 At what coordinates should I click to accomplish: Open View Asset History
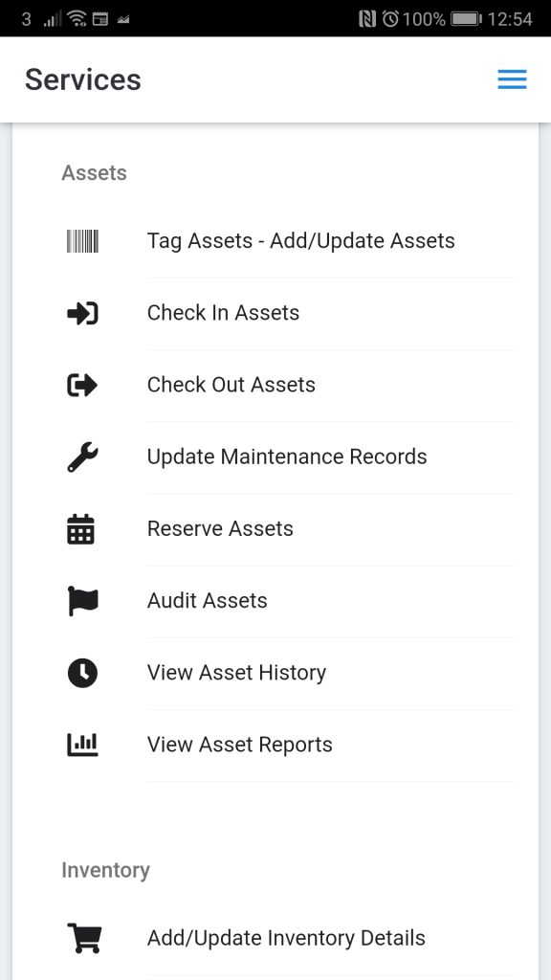coord(237,673)
